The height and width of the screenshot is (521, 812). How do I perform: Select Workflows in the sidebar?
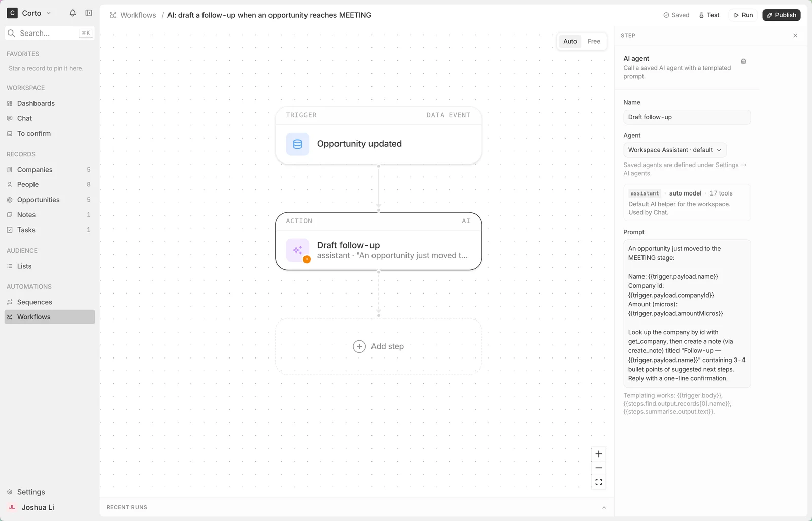(50, 317)
